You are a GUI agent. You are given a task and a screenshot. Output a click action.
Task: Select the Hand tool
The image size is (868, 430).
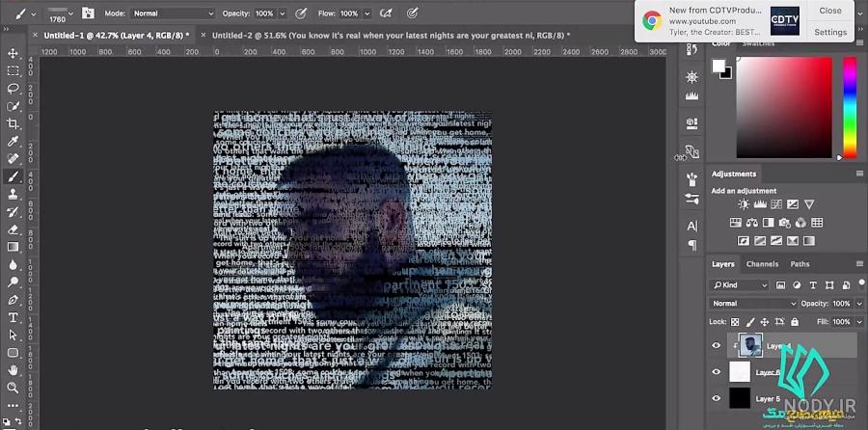click(x=13, y=370)
